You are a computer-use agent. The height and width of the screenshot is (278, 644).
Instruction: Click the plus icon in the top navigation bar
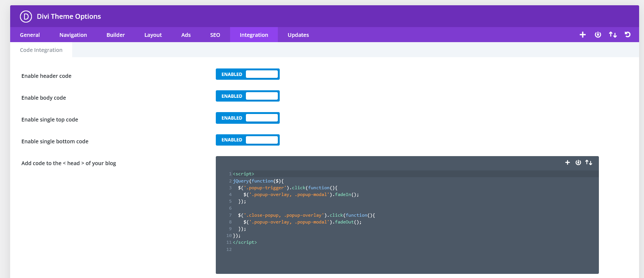(583, 35)
